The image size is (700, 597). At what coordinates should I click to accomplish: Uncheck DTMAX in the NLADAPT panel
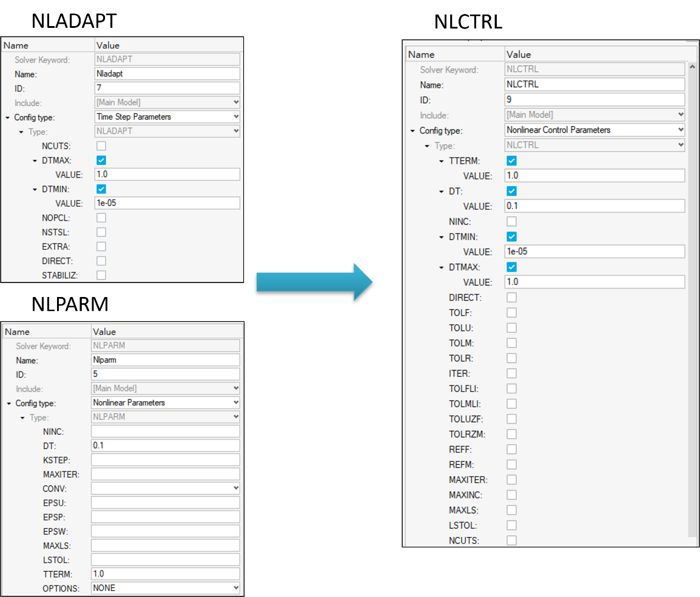pos(101,161)
